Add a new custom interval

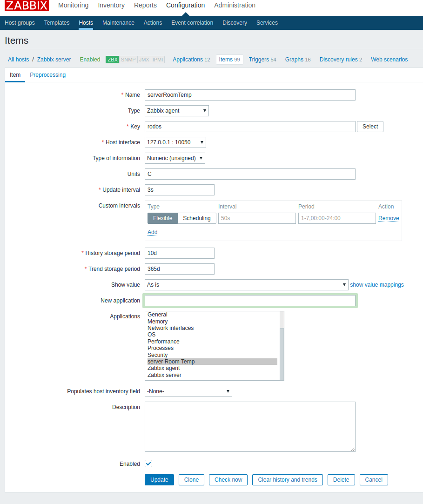click(152, 232)
